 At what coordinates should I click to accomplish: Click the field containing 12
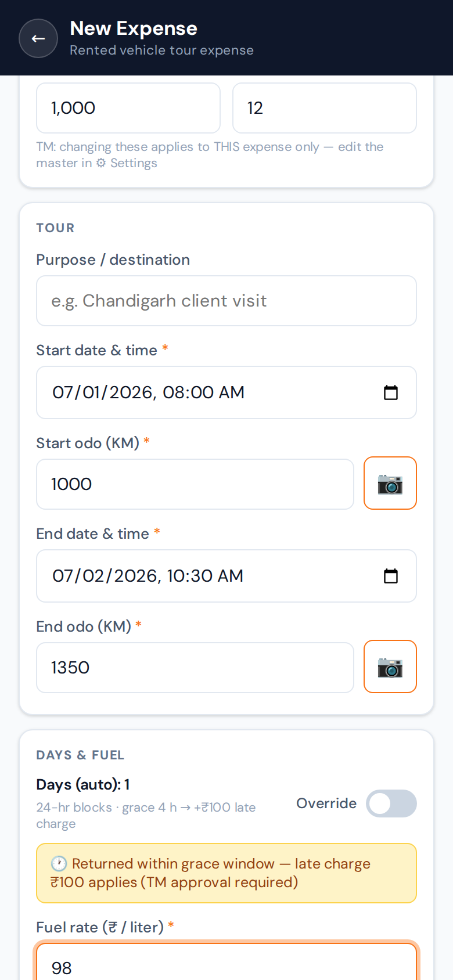[325, 108]
